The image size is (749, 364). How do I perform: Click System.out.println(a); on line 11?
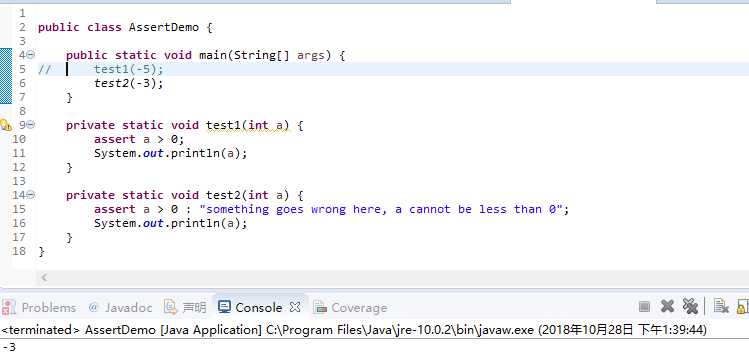coord(171,153)
